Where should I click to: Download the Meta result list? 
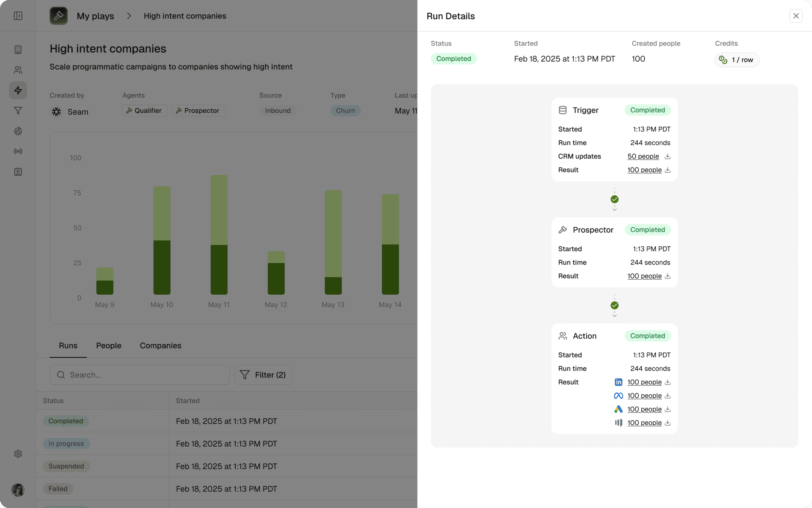click(668, 395)
